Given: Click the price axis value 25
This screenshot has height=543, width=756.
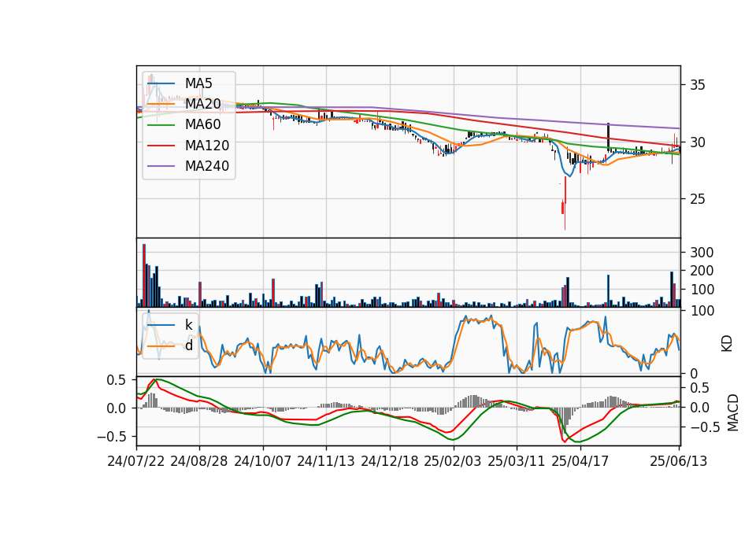Looking at the screenshot, I should coord(697,199).
